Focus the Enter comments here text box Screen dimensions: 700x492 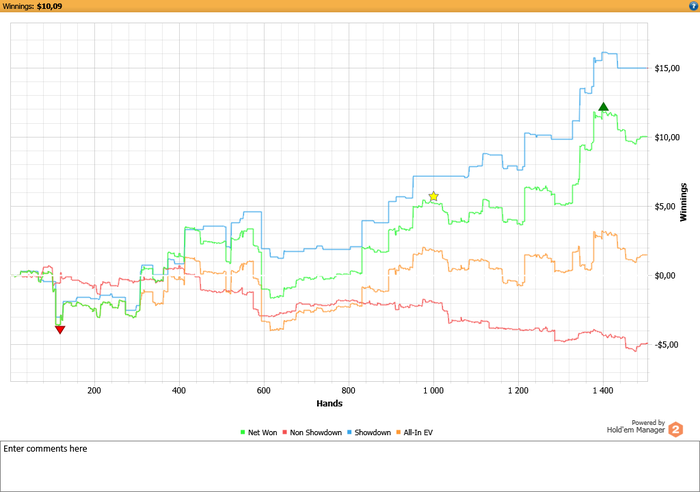(350, 466)
